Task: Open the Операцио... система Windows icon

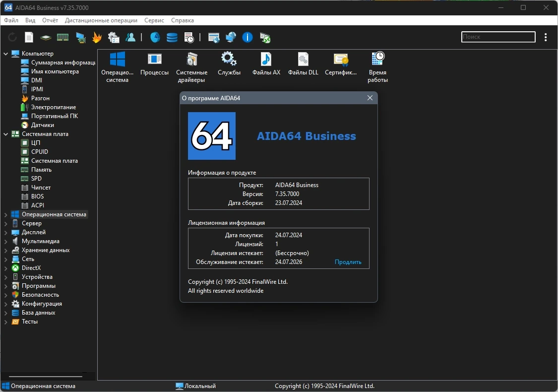Action: (117, 67)
